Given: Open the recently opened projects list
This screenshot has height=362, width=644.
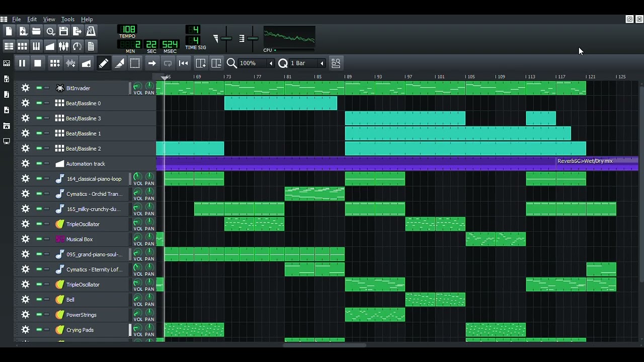Looking at the screenshot, I should [50, 31].
